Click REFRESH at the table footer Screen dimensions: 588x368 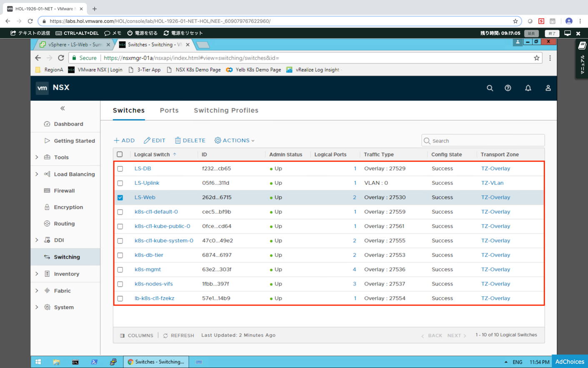click(179, 335)
